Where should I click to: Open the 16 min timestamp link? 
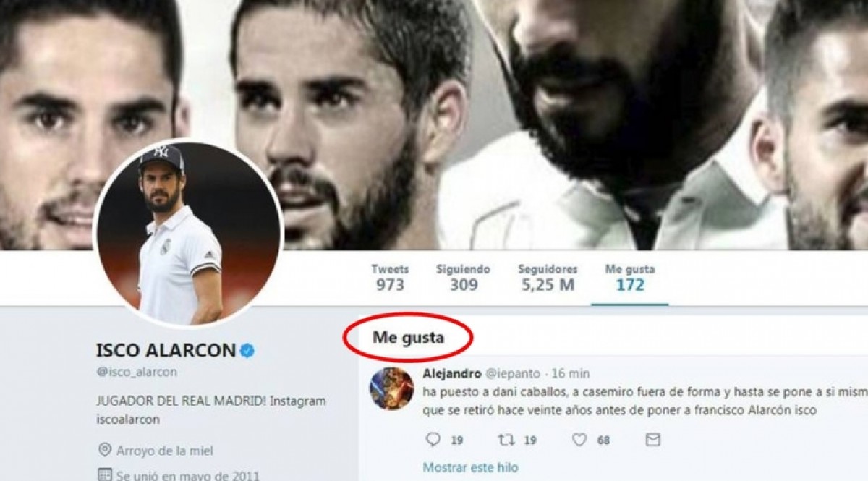pyautogui.click(x=571, y=373)
